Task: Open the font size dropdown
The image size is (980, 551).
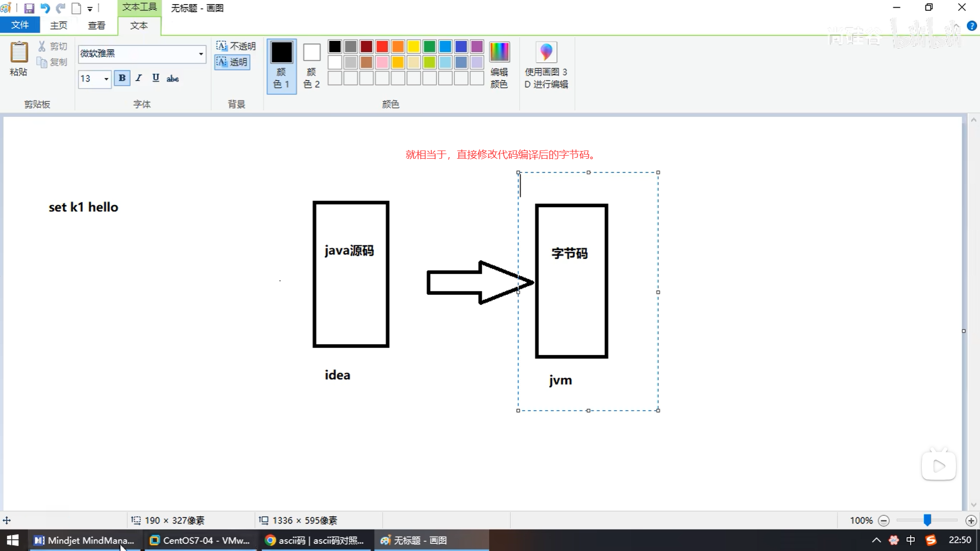Action: pyautogui.click(x=106, y=79)
